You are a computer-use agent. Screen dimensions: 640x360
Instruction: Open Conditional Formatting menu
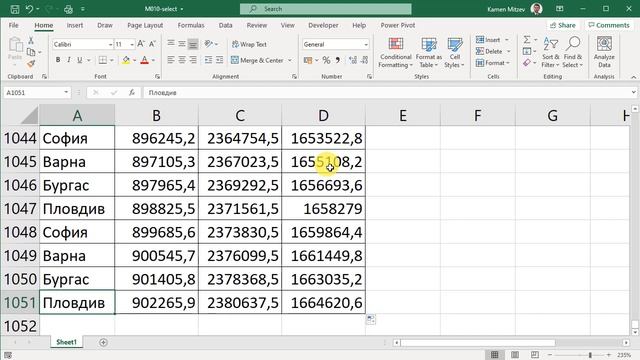pyautogui.click(x=395, y=52)
